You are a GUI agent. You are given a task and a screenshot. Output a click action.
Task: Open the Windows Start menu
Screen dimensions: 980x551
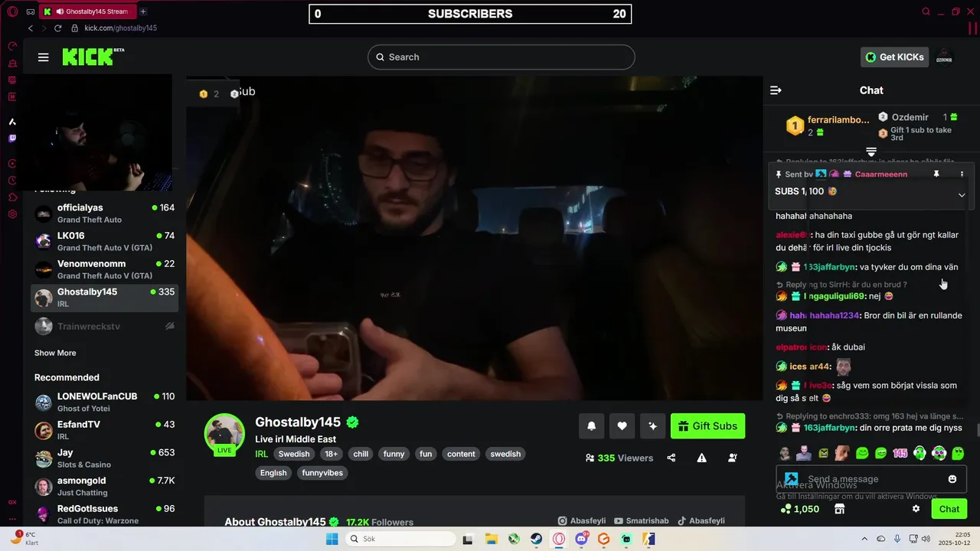tap(332, 539)
